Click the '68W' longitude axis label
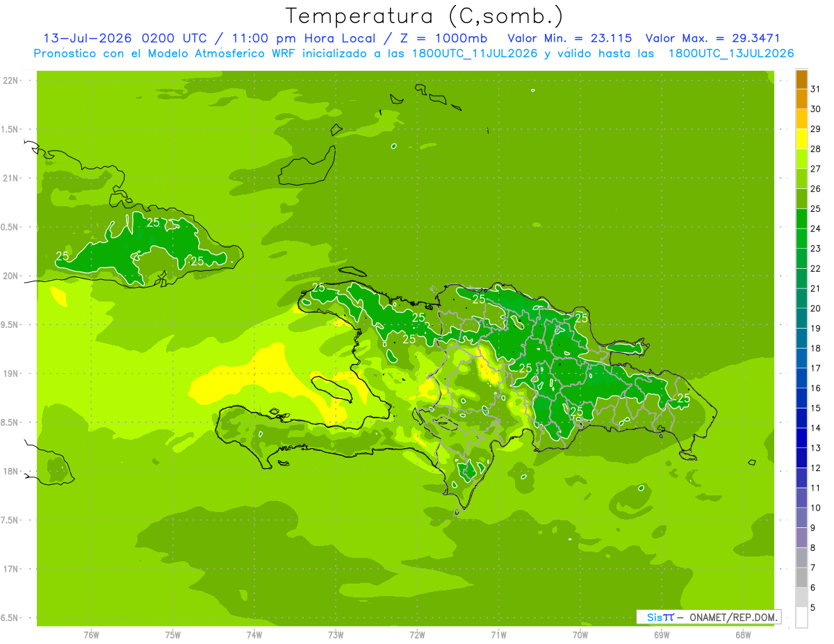Screen dimensions: 834x644 tap(743, 635)
